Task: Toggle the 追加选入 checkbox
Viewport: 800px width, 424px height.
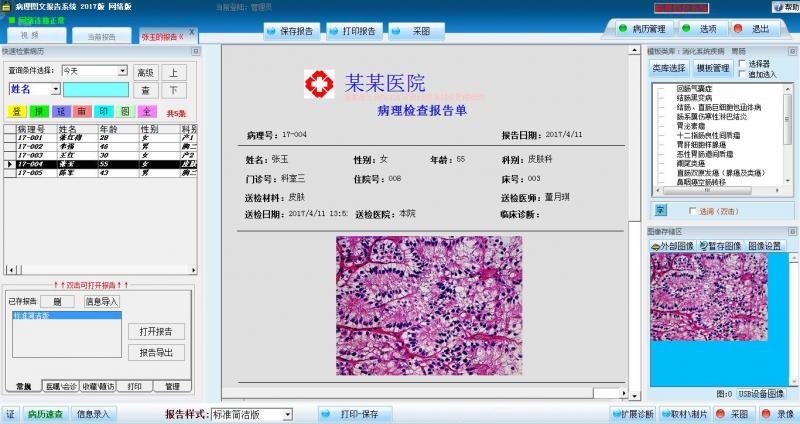Action: [741, 74]
